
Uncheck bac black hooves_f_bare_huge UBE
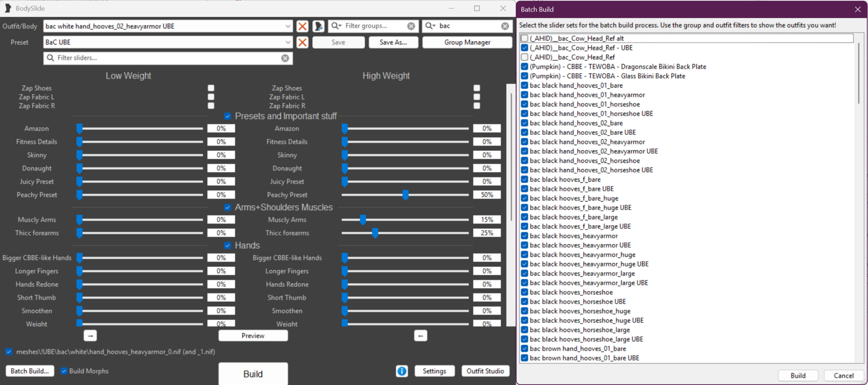click(x=524, y=208)
